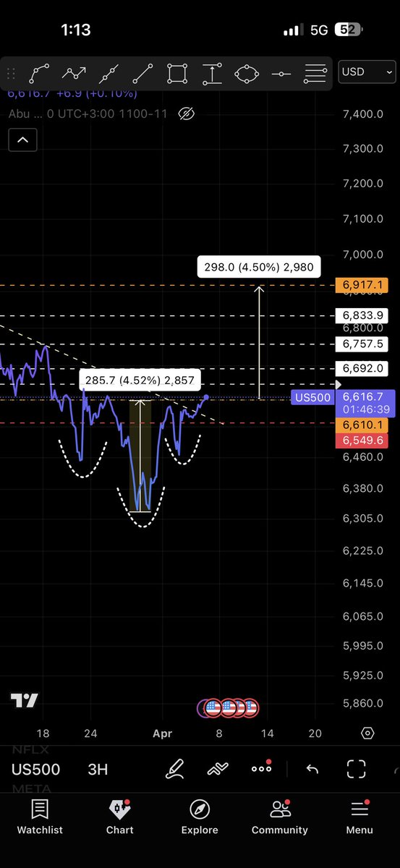Select the two-point trend line tool
This screenshot has width=400, height=868.
pos(143,73)
